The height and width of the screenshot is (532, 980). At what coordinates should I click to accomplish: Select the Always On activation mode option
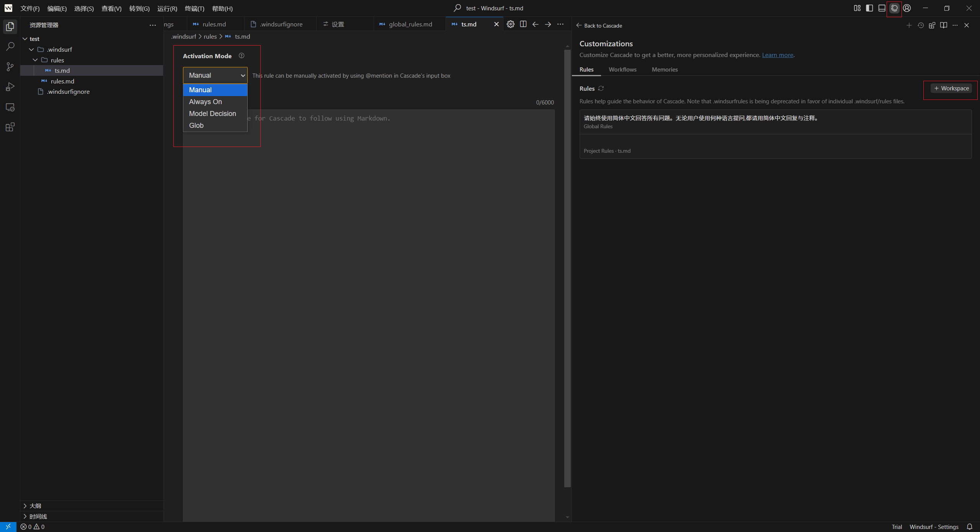(206, 102)
